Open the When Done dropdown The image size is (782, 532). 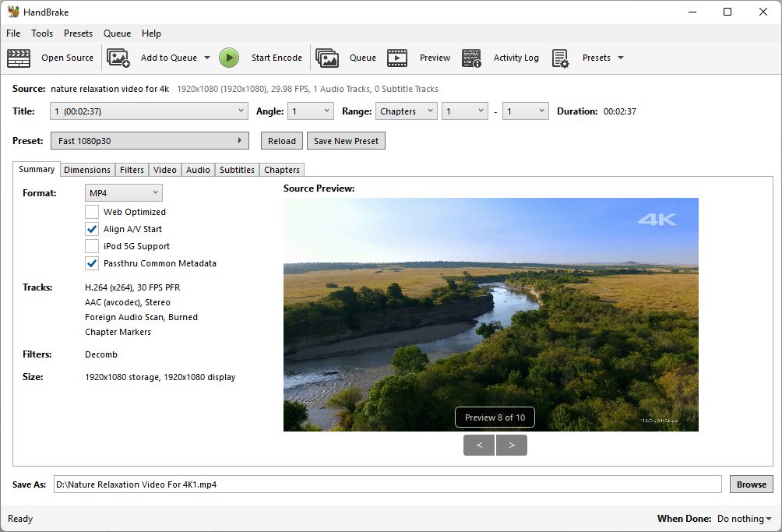pyautogui.click(x=741, y=518)
